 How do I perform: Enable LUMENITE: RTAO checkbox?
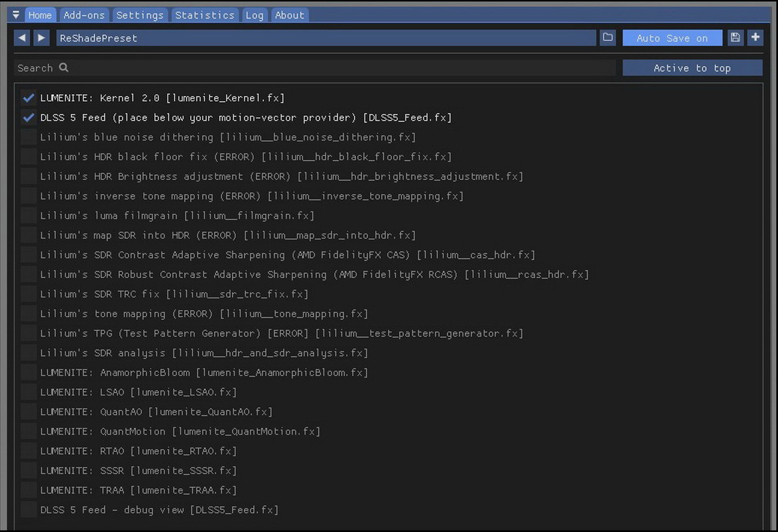[x=29, y=451]
